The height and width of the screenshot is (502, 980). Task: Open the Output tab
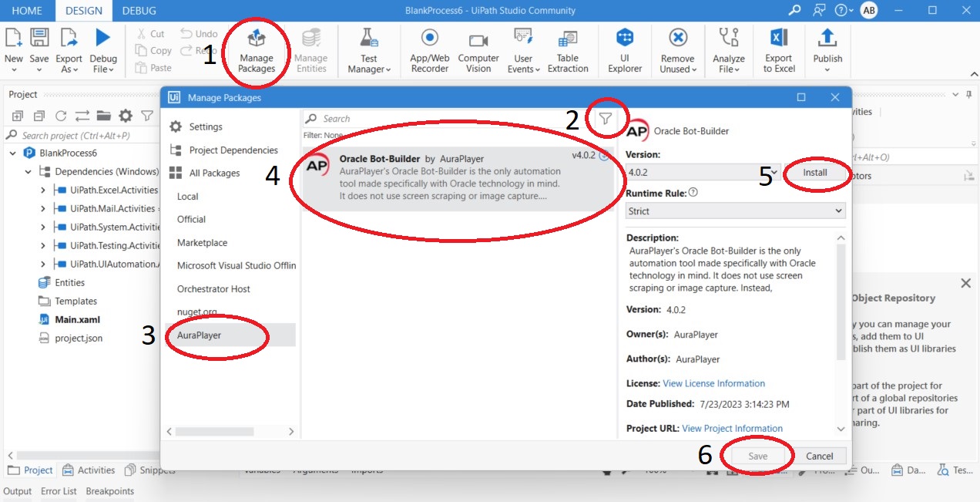point(18,491)
